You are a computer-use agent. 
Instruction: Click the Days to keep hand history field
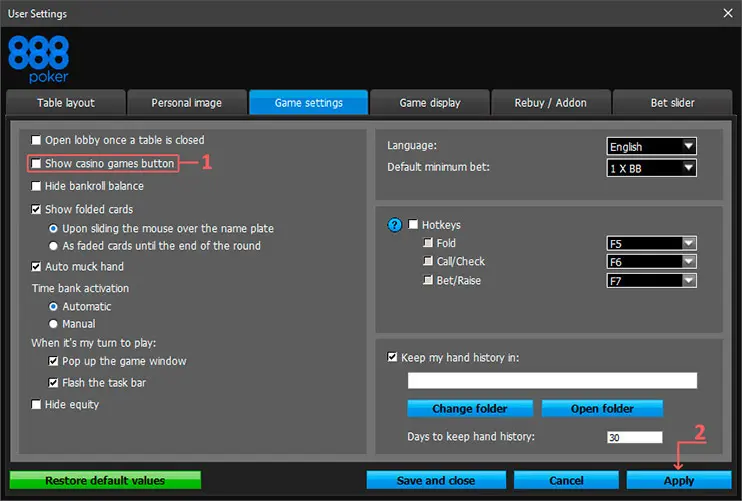click(635, 437)
